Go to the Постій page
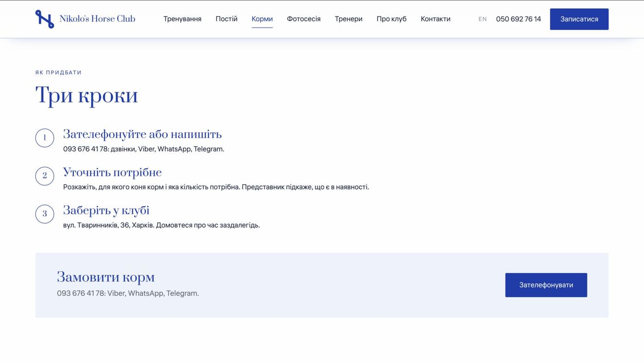The width and height of the screenshot is (644, 363). (226, 19)
